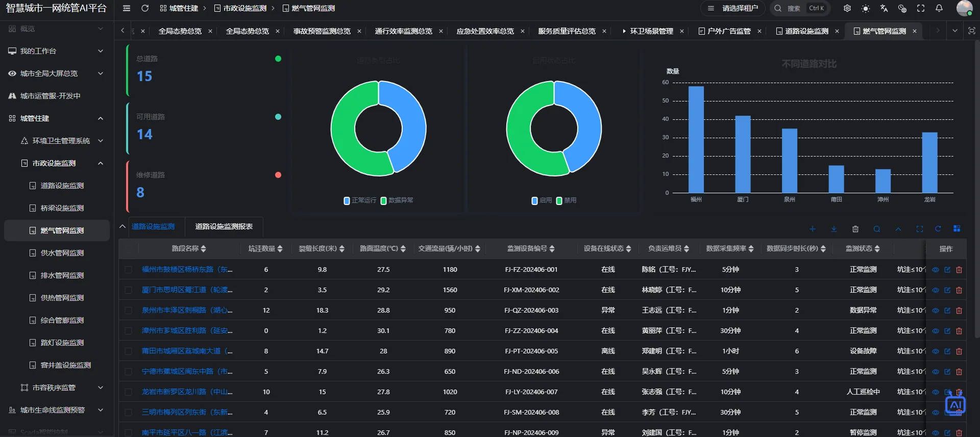The height and width of the screenshot is (437, 980).
Task: Tick the select-all checkbox in table header
Action: 128,249
